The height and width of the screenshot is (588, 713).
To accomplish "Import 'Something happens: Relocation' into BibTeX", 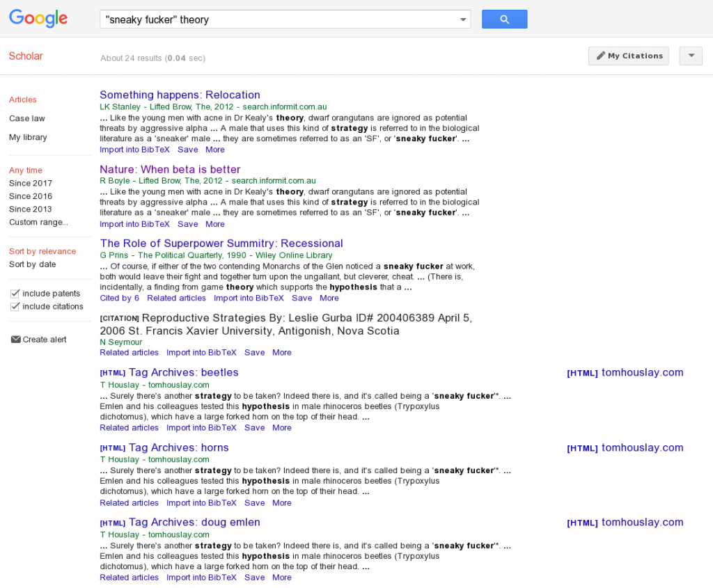I will coord(134,150).
